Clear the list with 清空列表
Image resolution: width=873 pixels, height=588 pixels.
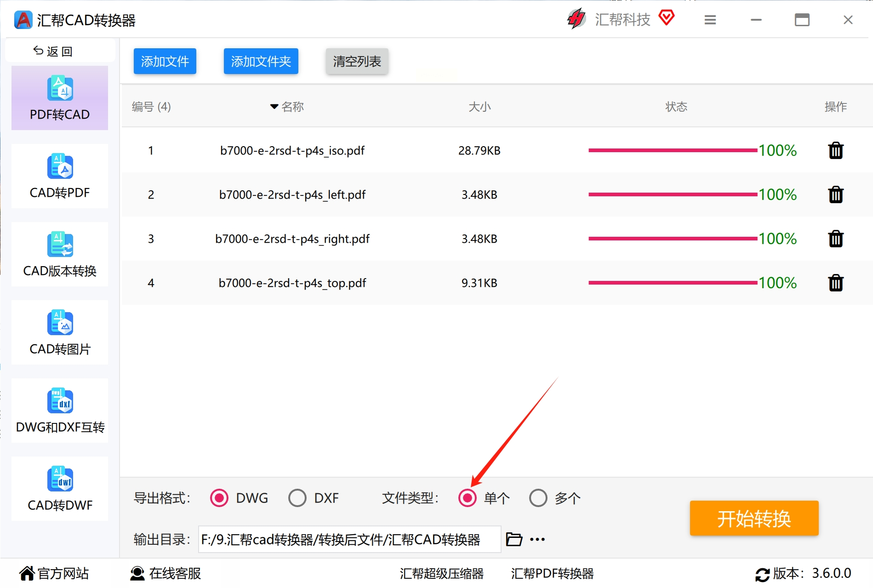point(357,61)
